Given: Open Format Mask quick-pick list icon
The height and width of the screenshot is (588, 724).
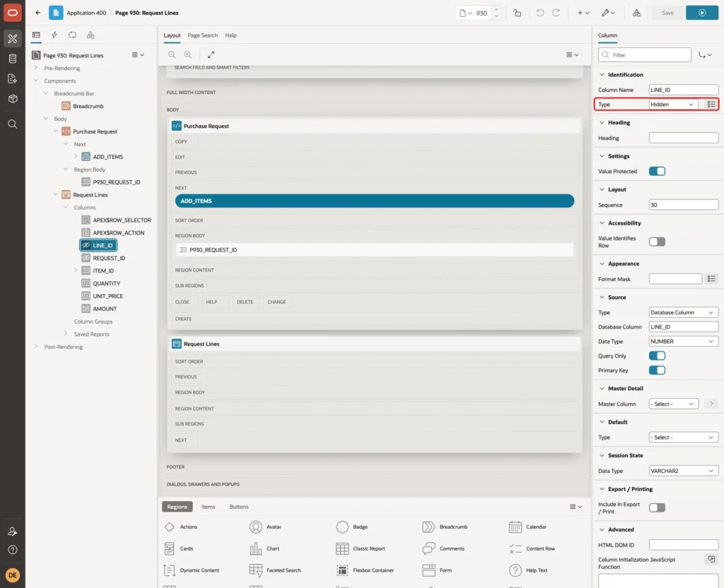Looking at the screenshot, I should coord(711,278).
